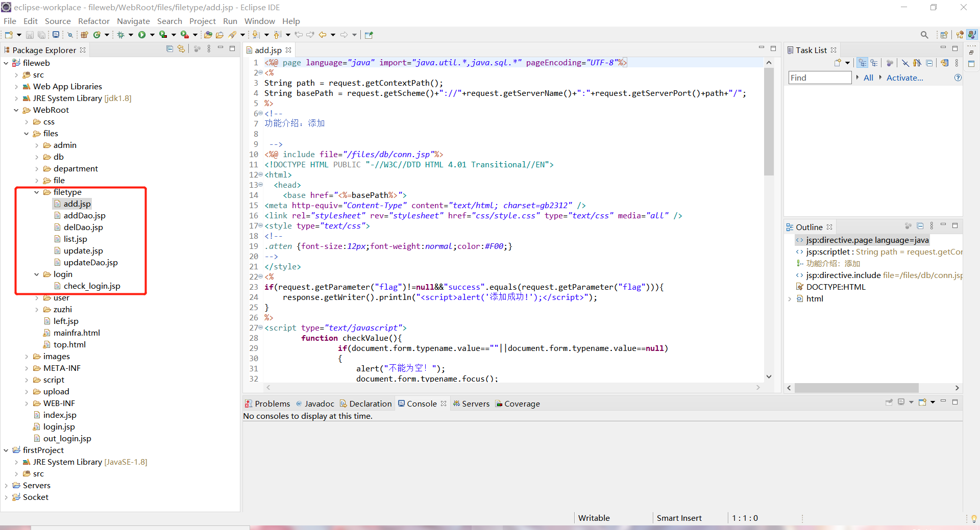
Task: Click the Next Annotation arrow icon
Action: [256, 35]
